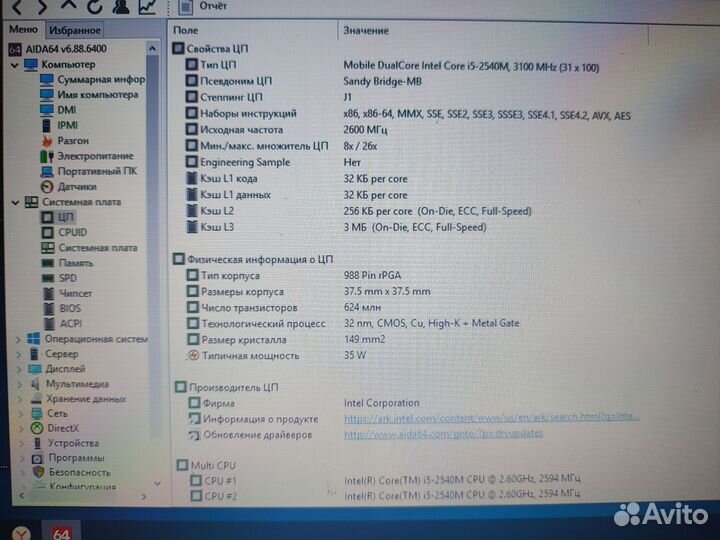
Task: Select the Псевдоним ЦП row
Action: coord(304,82)
